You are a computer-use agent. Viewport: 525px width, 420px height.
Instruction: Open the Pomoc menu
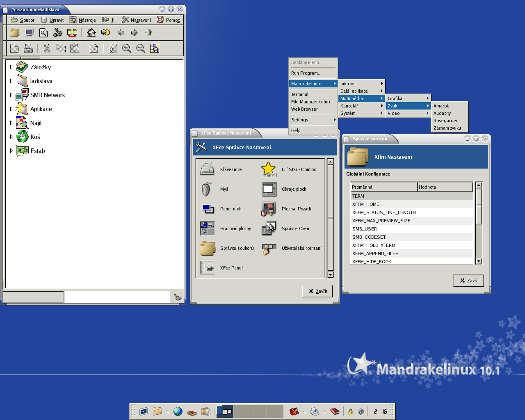pyautogui.click(x=169, y=20)
